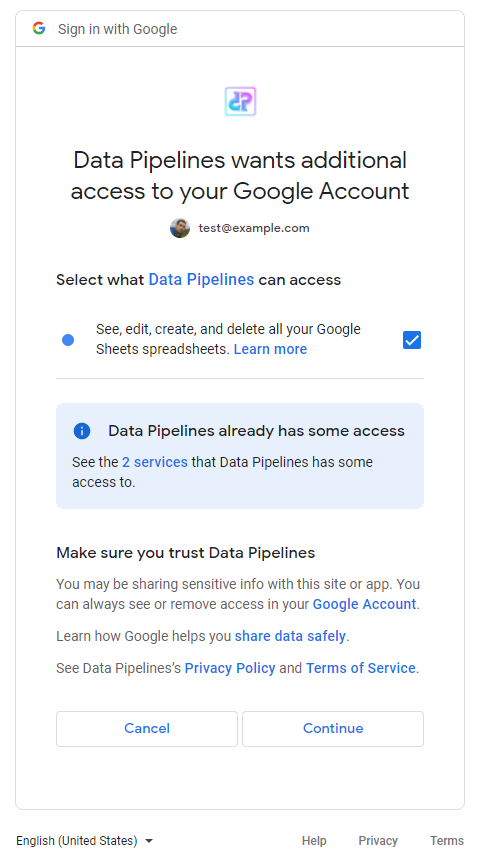Click the Continue button

(x=333, y=728)
